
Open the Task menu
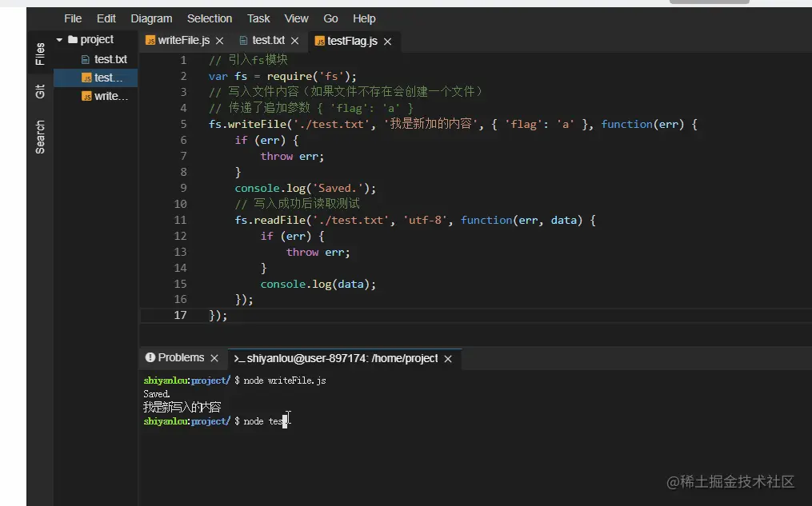coord(258,18)
